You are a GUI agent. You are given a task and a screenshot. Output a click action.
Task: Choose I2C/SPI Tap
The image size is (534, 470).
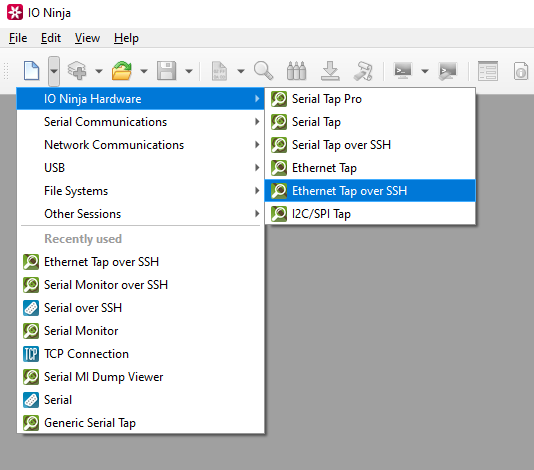(370, 214)
